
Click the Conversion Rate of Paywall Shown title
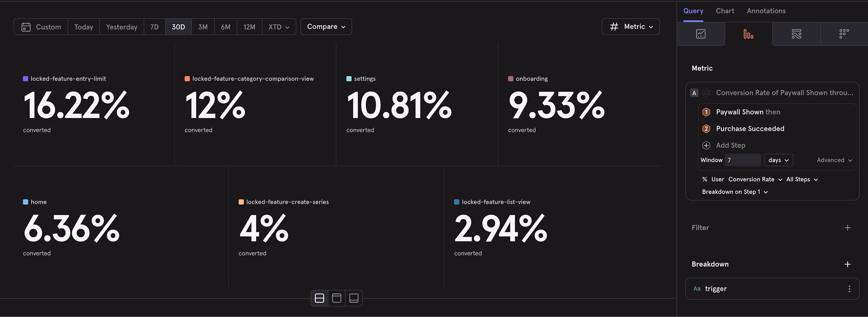click(x=785, y=93)
